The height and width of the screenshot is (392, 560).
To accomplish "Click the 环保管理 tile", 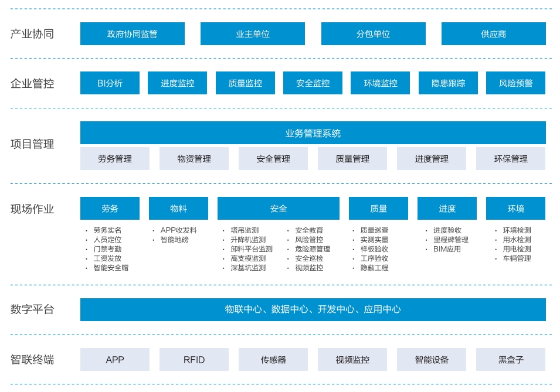I will (510, 159).
